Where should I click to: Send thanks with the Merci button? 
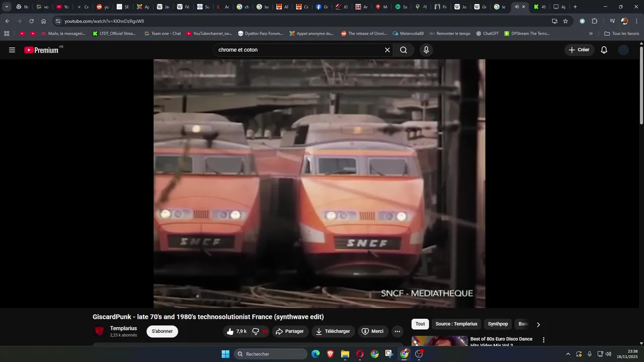pos(373,331)
